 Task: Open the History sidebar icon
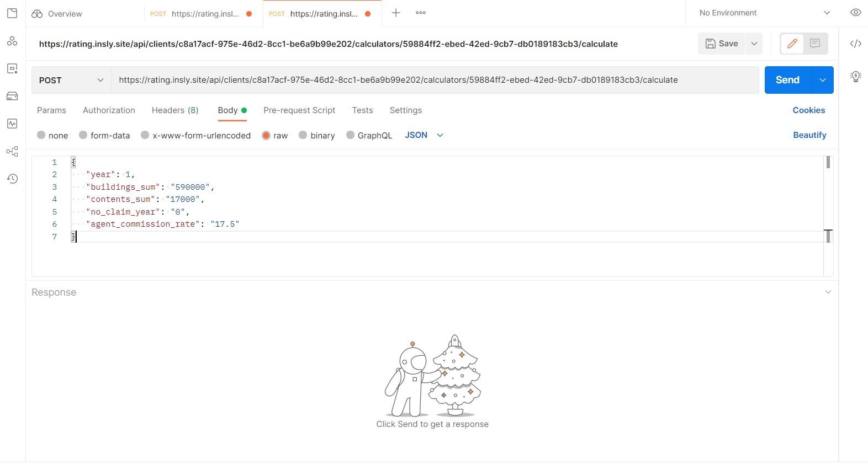12,179
